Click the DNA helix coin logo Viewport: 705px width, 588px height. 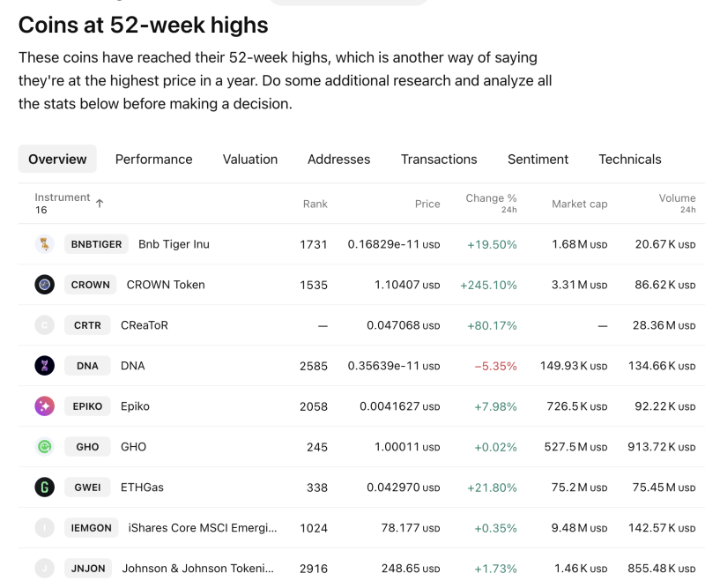pos(43,365)
